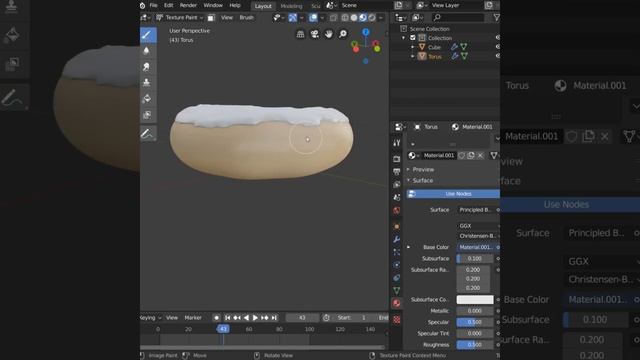Adjust the Roughness slider

click(x=475, y=345)
